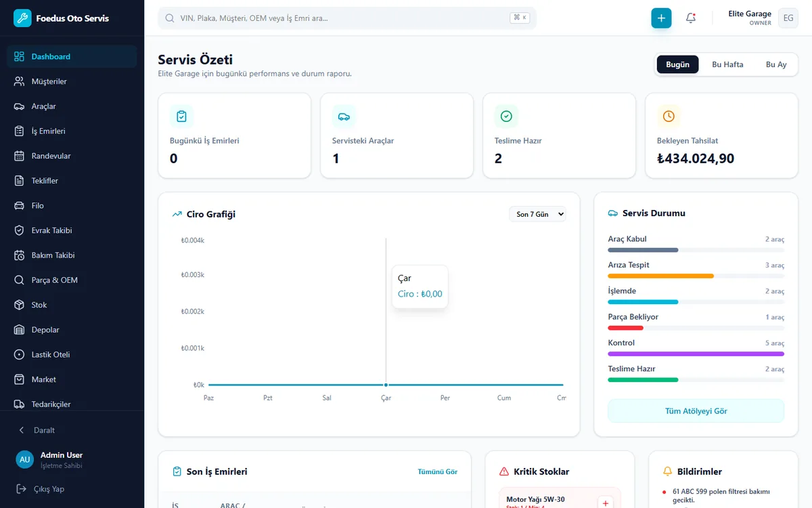
Task: Click the Bugünkü İş Emirleri clipboard-check icon
Action: click(x=181, y=117)
